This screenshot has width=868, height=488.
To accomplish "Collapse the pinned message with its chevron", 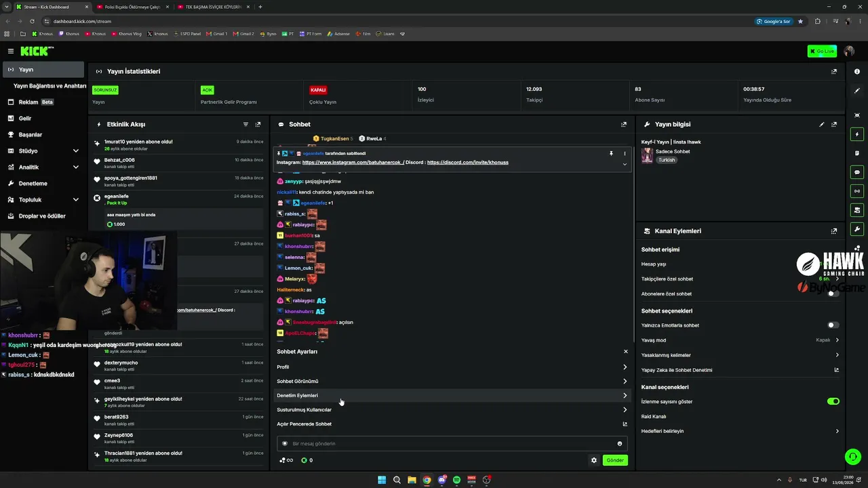I will 625,164.
